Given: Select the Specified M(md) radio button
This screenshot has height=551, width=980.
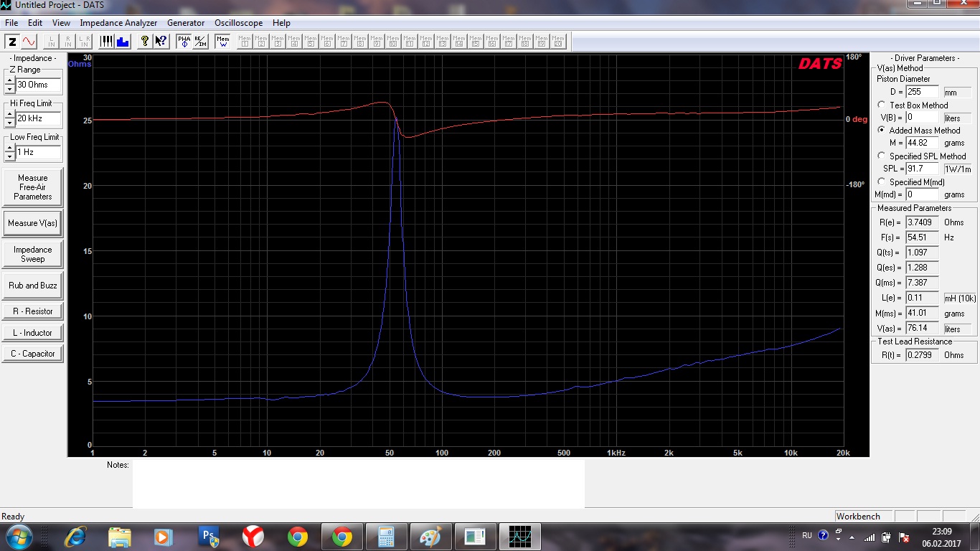Looking at the screenshot, I should (x=881, y=182).
